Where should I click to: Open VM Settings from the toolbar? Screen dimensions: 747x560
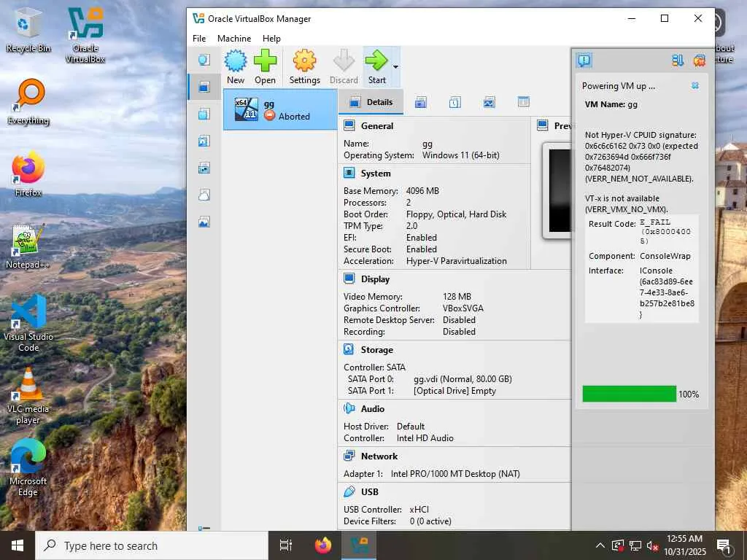[304, 67]
